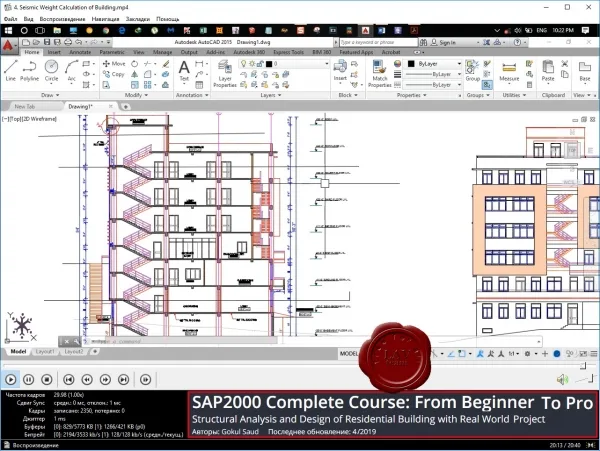Expand the Layers panel dropdown
Screen dimensions: 600x451
(x=271, y=95)
